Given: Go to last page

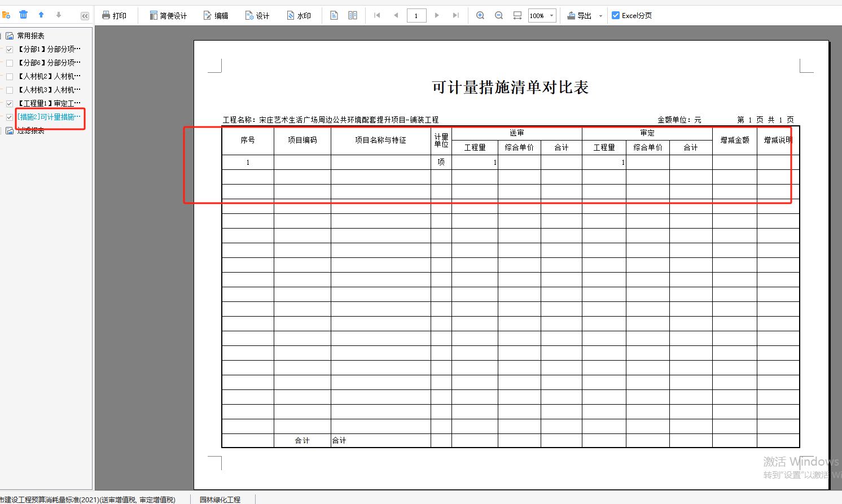Looking at the screenshot, I should 456,15.
